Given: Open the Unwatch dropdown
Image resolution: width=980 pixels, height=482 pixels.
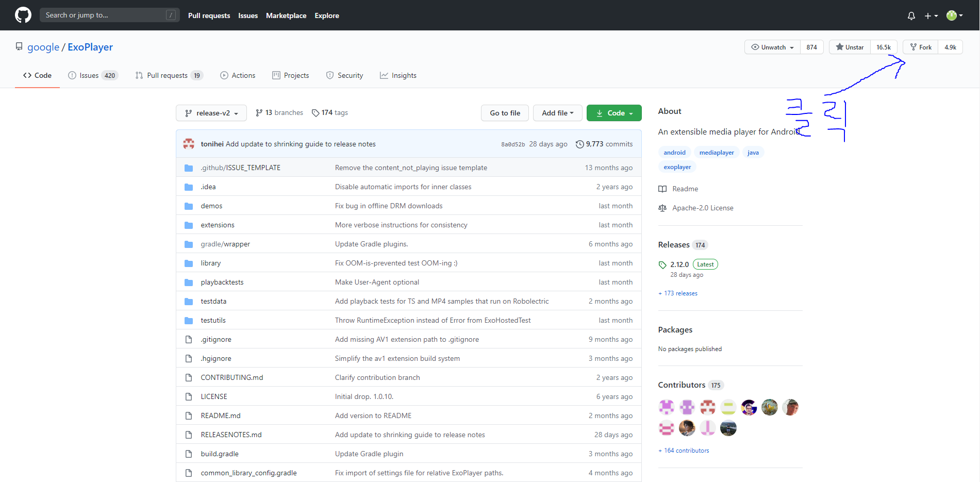Looking at the screenshot, I should coord(772,47).
